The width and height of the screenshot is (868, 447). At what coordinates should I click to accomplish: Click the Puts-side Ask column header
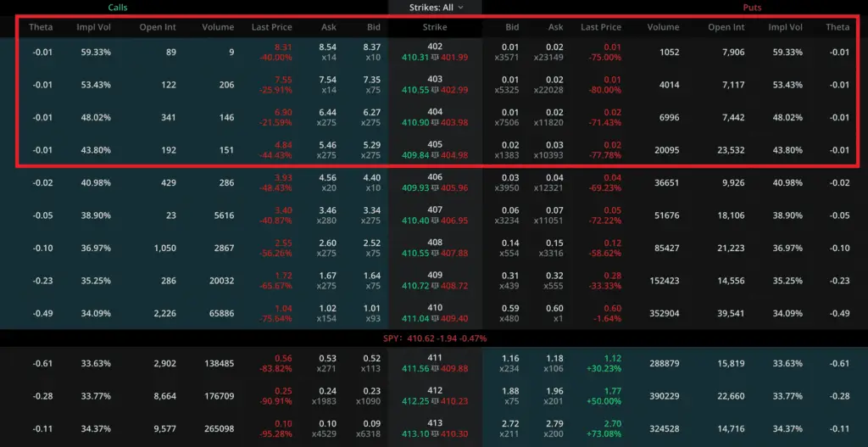[x=556, y=27]
